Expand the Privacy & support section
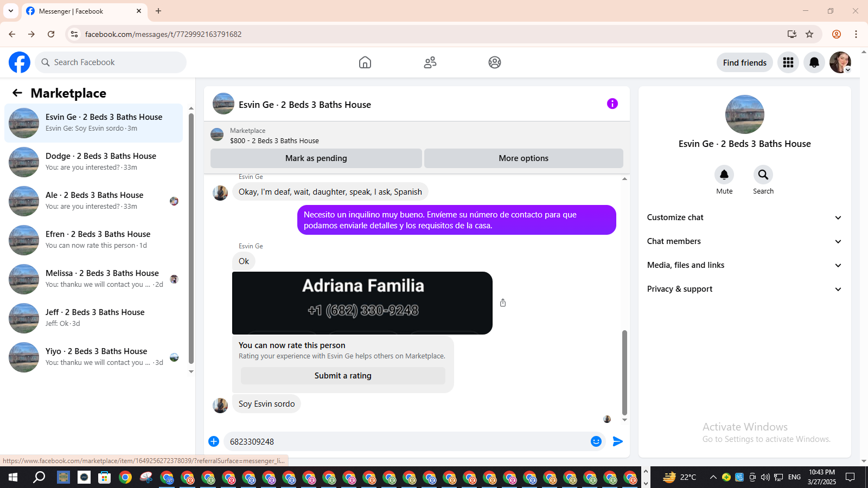The height and width of the screenshot is (488, 868). (744, 289)
